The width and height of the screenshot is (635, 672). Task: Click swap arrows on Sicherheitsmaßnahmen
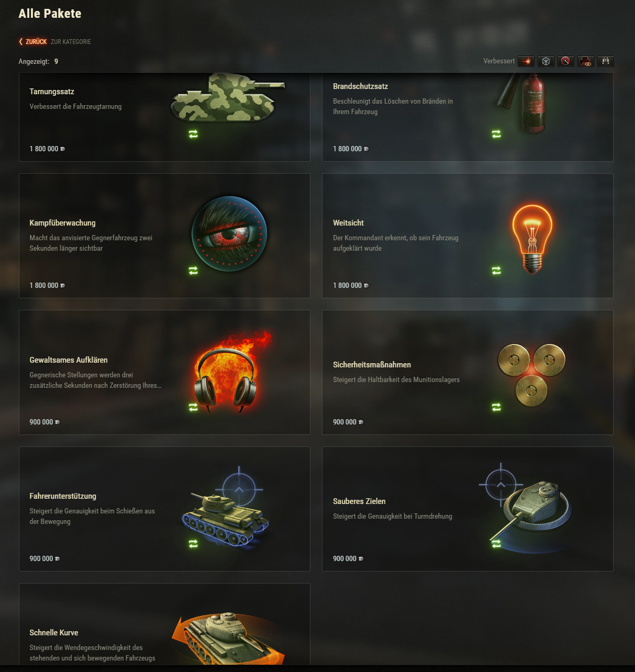pos(496,407)
